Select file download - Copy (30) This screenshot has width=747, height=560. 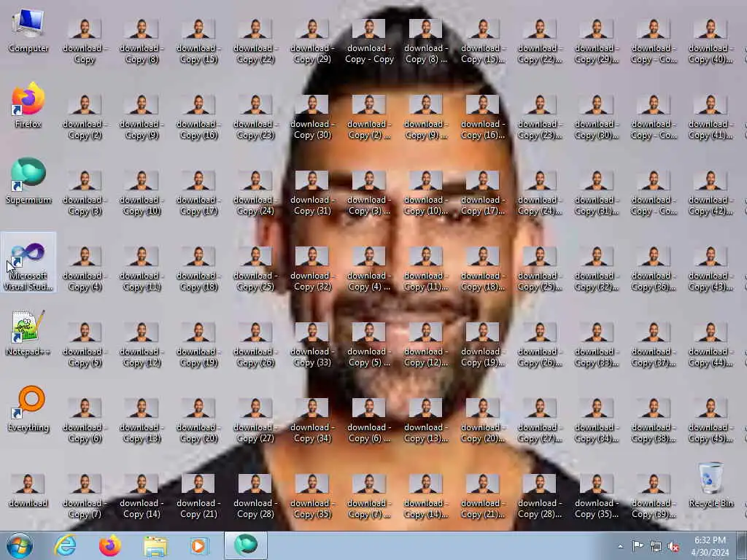(312, 117)
